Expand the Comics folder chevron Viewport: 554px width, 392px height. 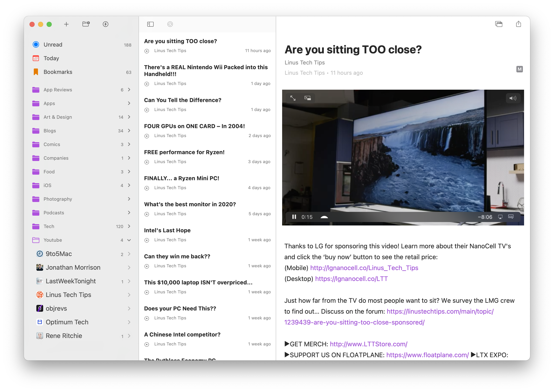coord(129,144)
